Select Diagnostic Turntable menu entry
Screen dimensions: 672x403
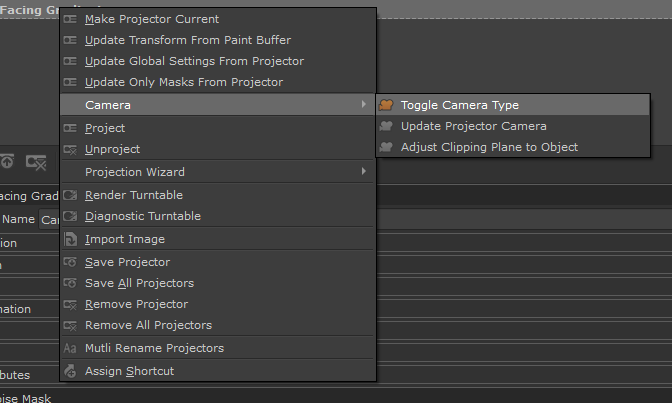click(x=142, y=216)
